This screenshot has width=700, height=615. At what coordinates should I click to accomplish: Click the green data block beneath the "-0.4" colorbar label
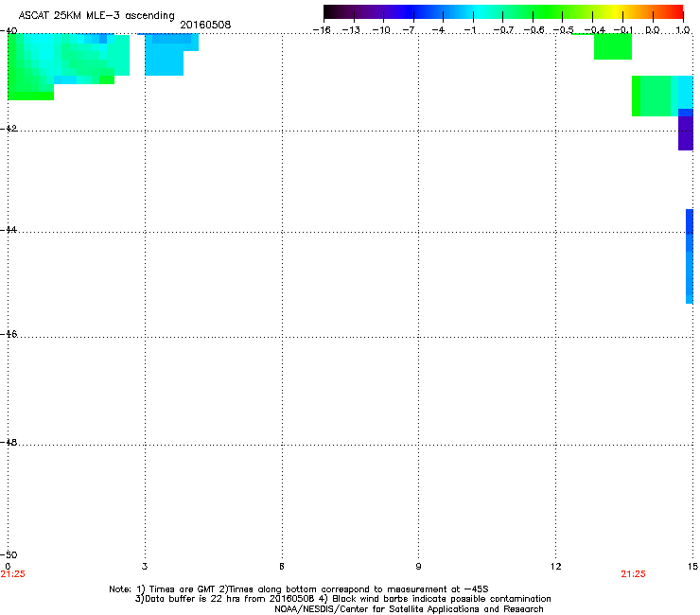coord(613,47)
